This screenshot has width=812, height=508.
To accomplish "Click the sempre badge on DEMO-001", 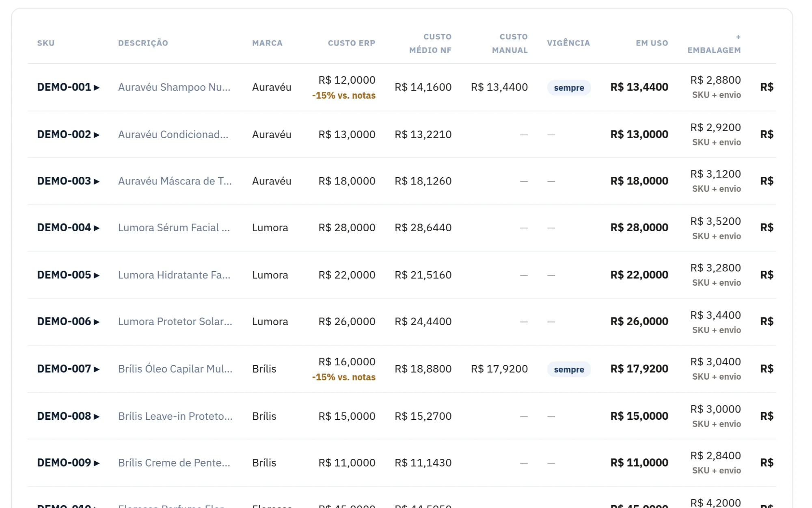I will click(x=569, y=88).
